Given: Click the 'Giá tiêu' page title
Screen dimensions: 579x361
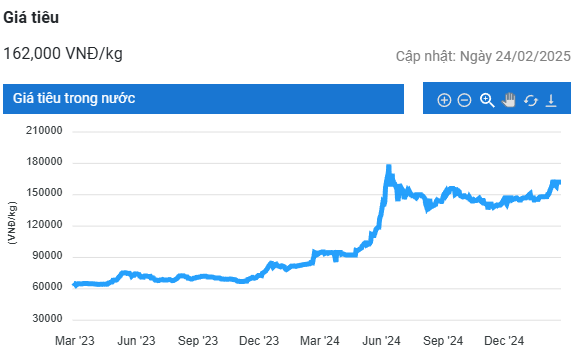Looking at the screenshot, I should (x=31, y=17).
